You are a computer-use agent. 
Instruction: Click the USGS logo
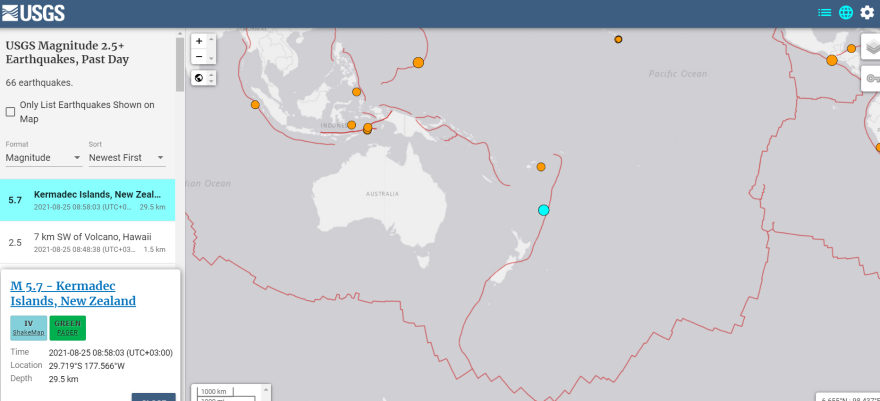[35, 14]
